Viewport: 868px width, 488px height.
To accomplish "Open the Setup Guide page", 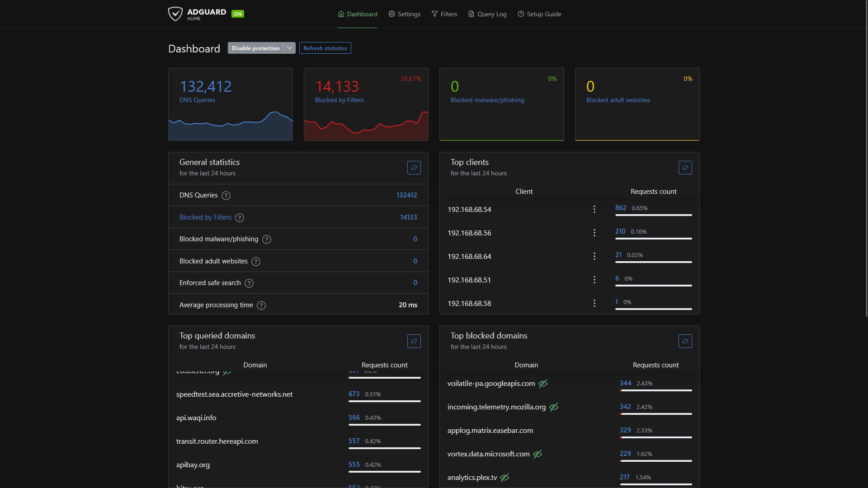I will 539,14.
